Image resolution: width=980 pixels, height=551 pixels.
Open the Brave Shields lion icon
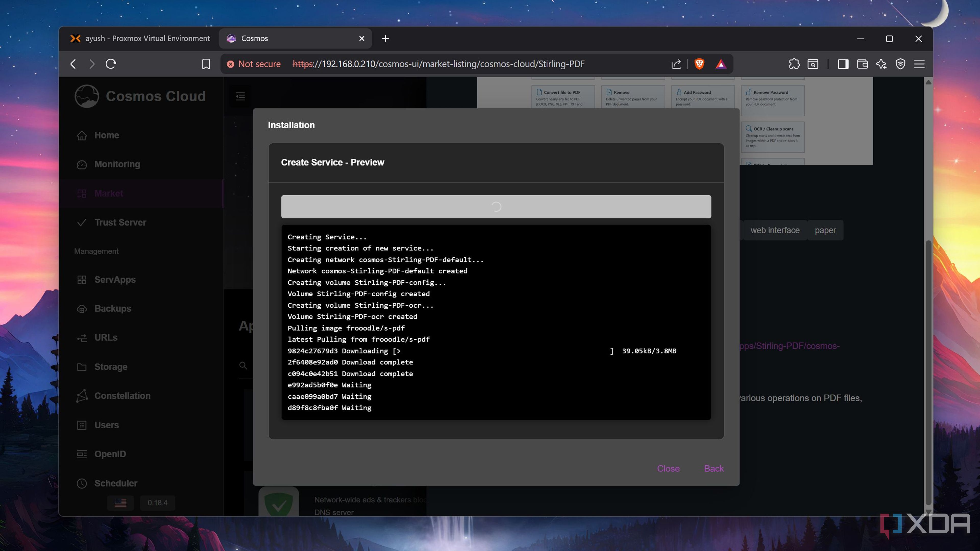tap(699, 64)
